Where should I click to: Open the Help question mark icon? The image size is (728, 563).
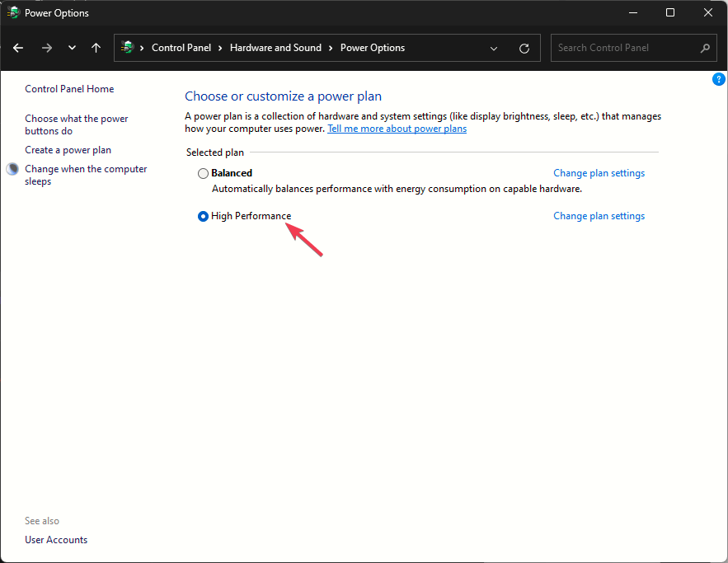pyautogui.click(x=718, y=78)
